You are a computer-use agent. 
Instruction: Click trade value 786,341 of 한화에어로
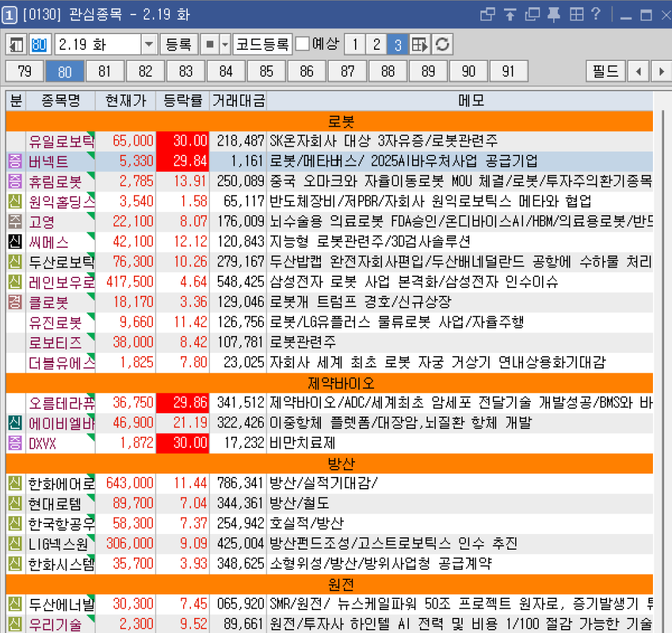click(x=240, y=483)
